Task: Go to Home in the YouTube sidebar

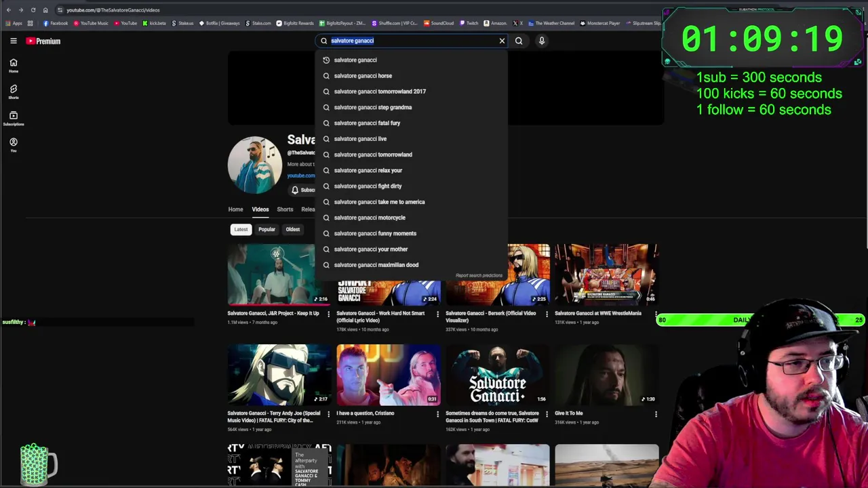Action: click(x=14, y=65)
